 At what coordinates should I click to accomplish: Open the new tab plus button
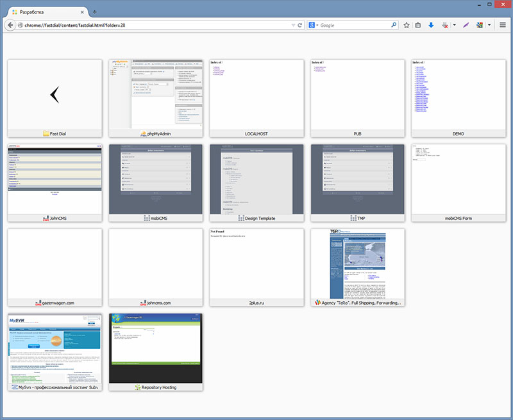click(x=95, y=12)
